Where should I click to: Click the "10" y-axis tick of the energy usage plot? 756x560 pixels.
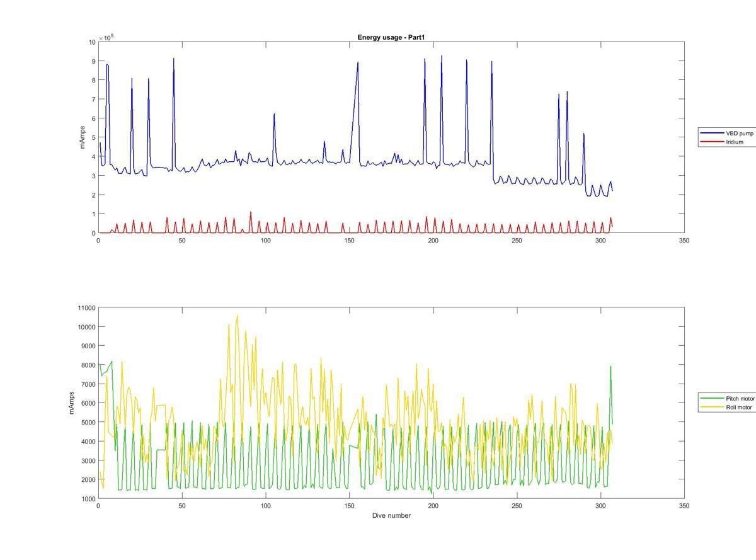(92, 42)
